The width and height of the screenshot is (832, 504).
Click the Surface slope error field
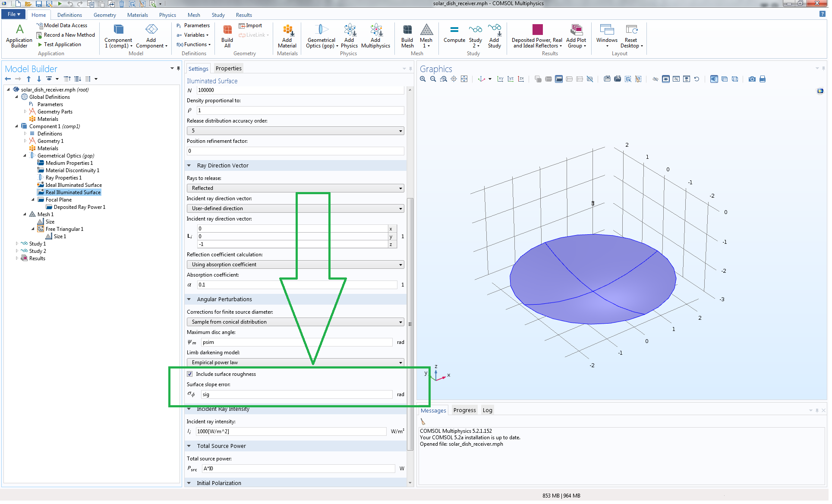296,395
